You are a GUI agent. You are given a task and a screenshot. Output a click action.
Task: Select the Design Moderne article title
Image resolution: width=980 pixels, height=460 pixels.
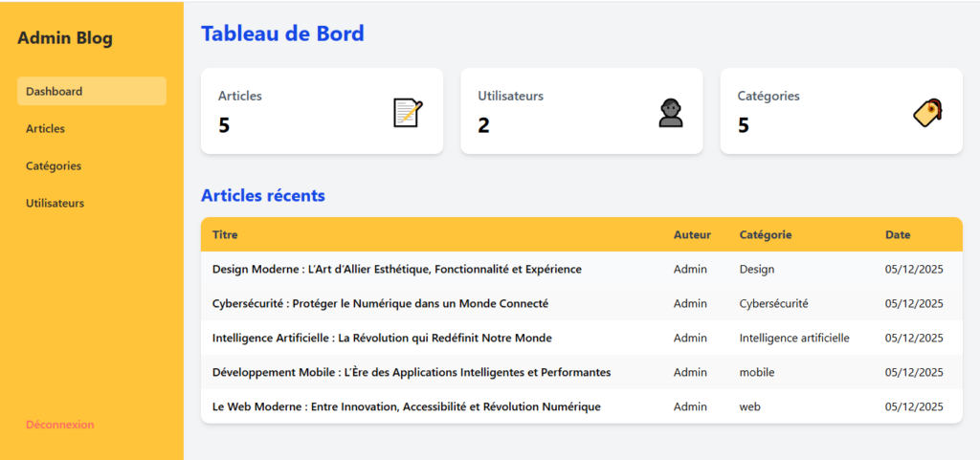397,269
